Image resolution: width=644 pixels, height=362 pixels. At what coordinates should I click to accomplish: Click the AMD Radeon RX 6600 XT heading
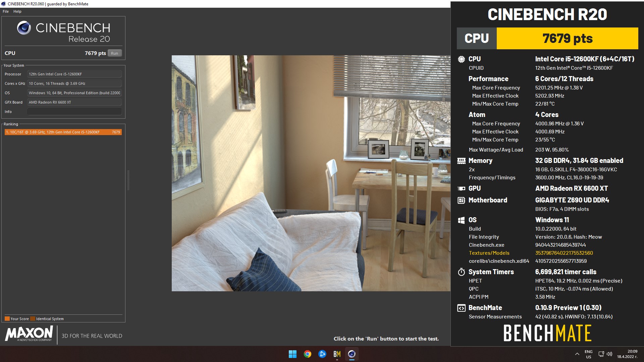pos(571,188)
